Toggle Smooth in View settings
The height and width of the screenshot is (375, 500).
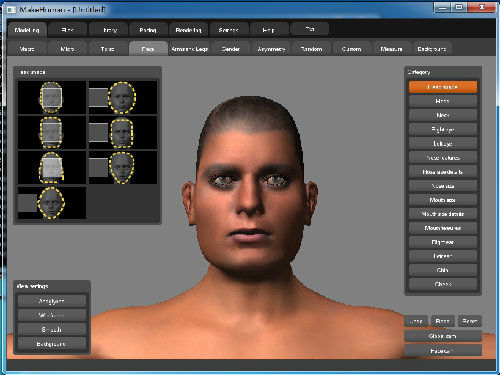tap(52, 329)
